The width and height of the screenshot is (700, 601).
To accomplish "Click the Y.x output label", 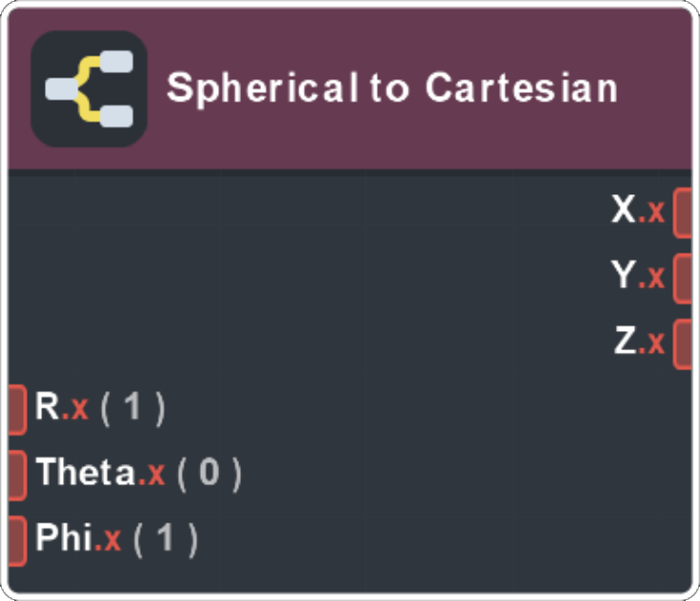I will (x=638, y=278).
